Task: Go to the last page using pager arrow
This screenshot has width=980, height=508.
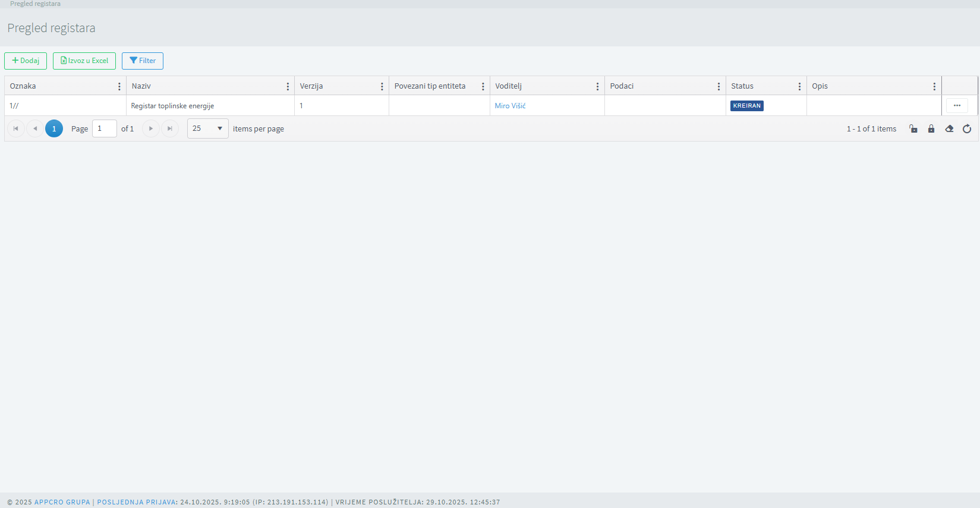Action: [170, 128]
